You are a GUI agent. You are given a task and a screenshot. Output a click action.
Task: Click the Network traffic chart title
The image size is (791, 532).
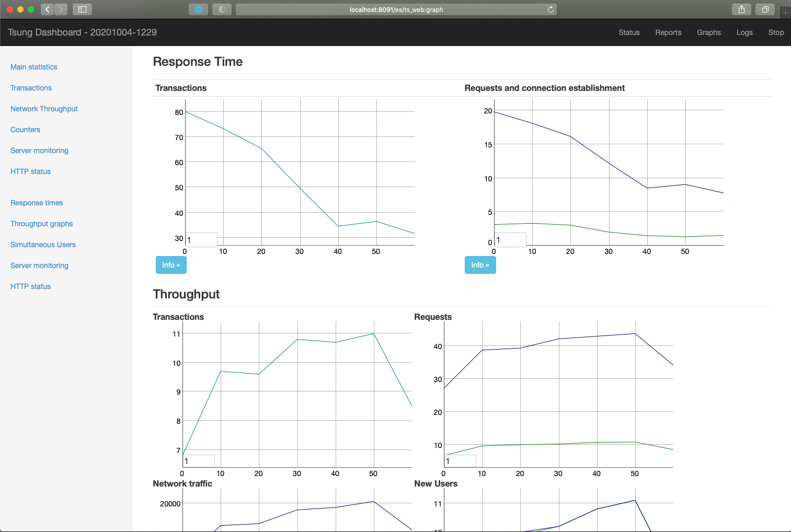click(x=182, y=483)
